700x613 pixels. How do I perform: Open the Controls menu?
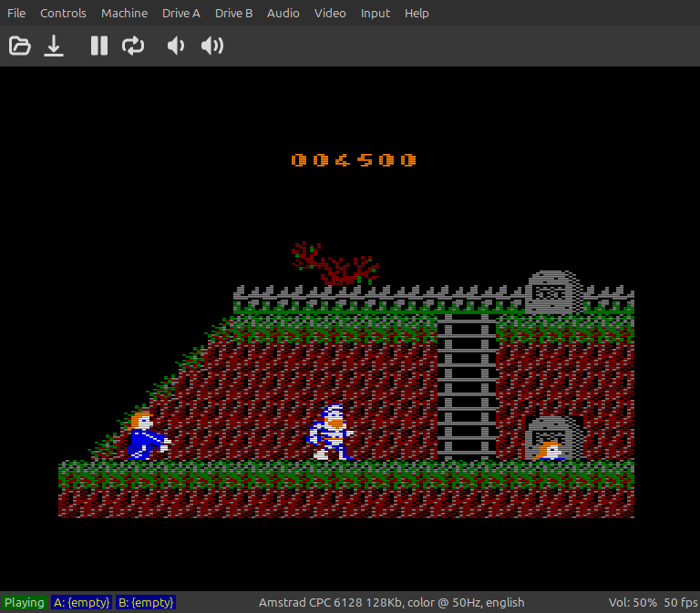63,14
